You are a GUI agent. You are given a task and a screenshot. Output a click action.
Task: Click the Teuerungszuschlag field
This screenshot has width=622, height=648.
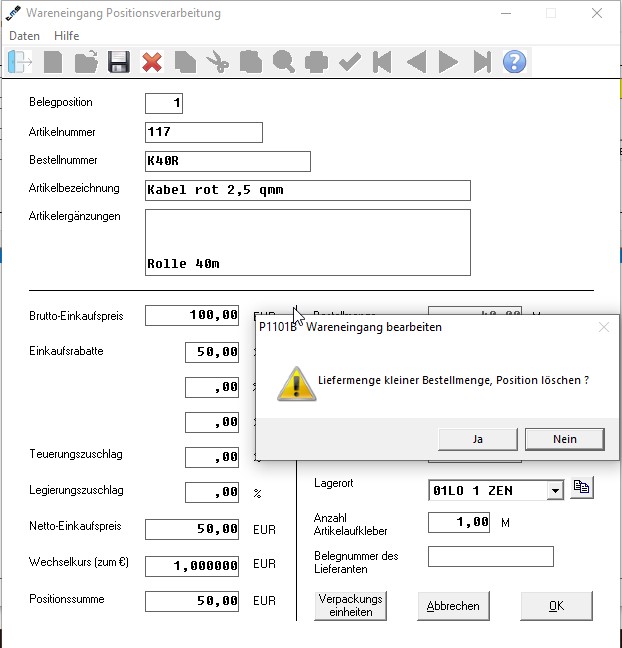pos(212,457)
